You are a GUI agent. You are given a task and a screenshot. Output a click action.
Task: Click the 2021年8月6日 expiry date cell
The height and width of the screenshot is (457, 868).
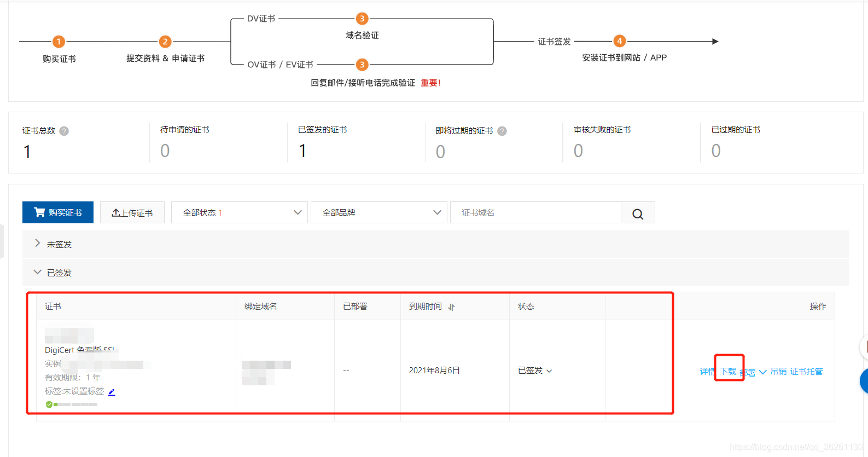434,371
